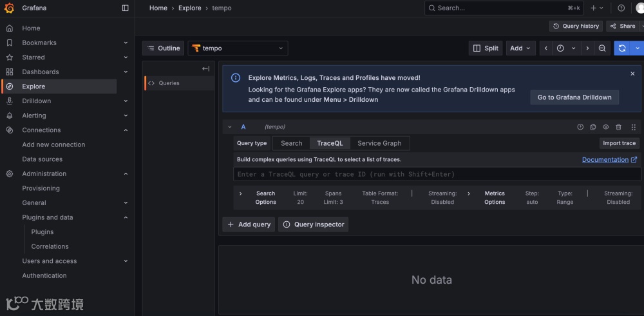
Task: Expand the Drilldown chevron
Action: [126, 101]
